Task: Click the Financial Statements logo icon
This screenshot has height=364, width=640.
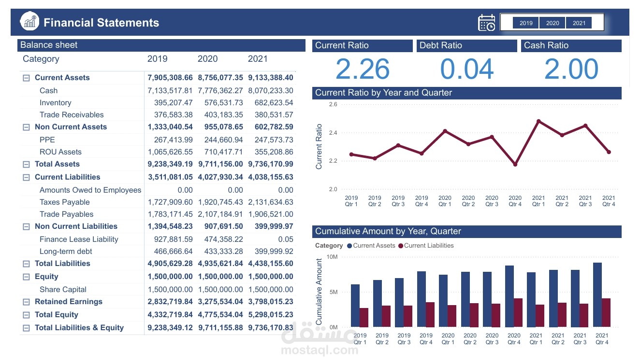Action: coord(30,21)
